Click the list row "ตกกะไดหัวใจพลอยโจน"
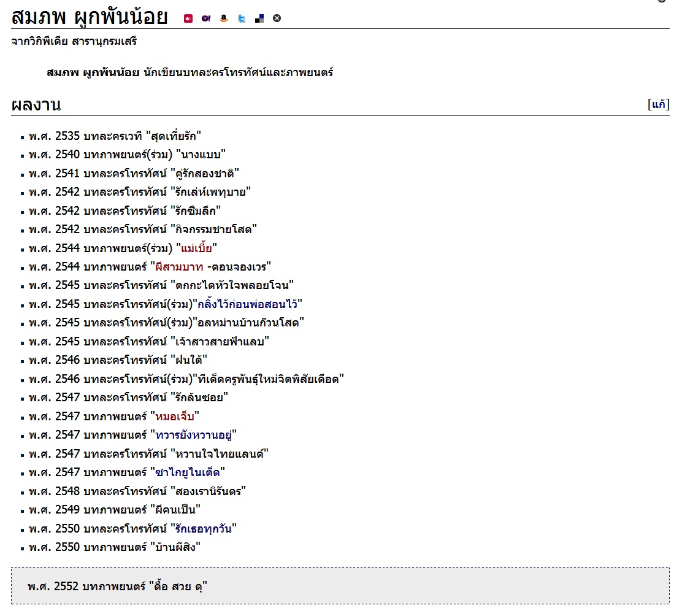This screenshot has height=616, width=674. pos(161,285)
